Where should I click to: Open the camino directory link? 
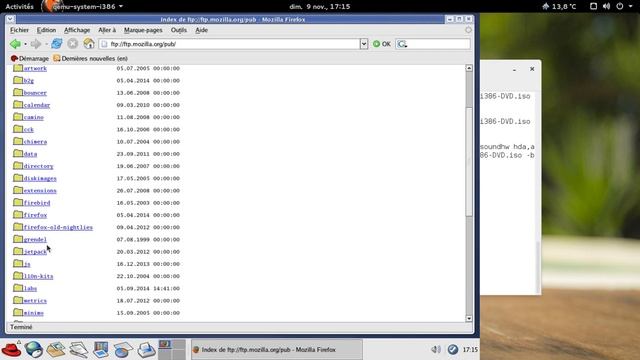(x=33, y=117)
